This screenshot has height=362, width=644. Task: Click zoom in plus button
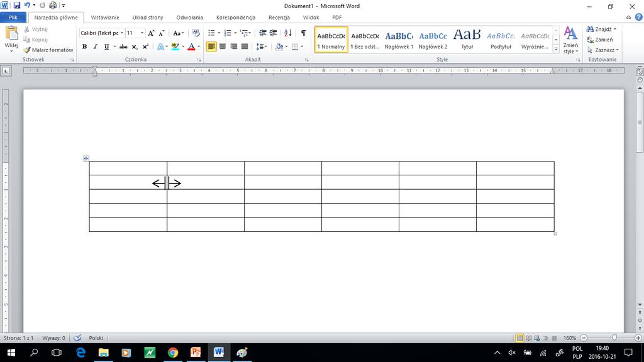coord(638,337)
